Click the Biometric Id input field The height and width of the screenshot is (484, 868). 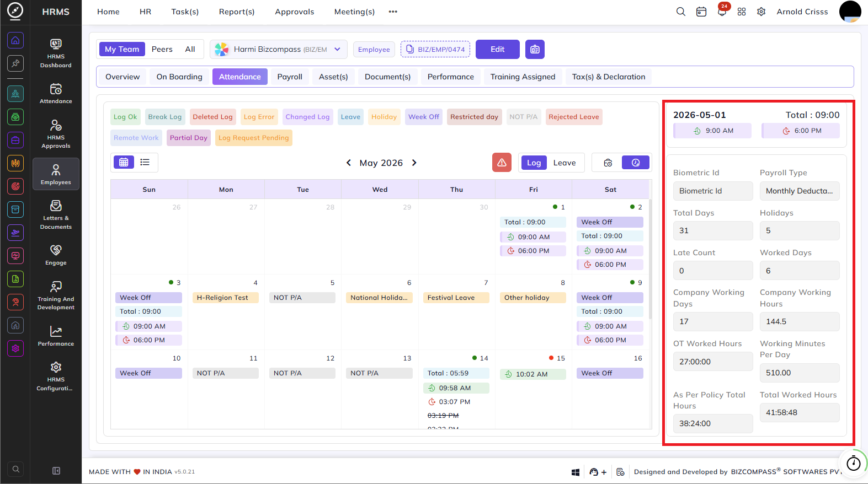[x=713, y=191]
